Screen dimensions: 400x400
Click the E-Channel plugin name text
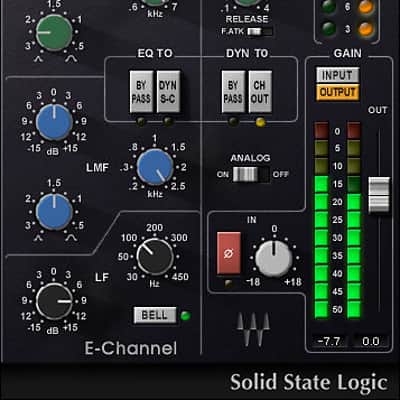[x=131, y=349]
